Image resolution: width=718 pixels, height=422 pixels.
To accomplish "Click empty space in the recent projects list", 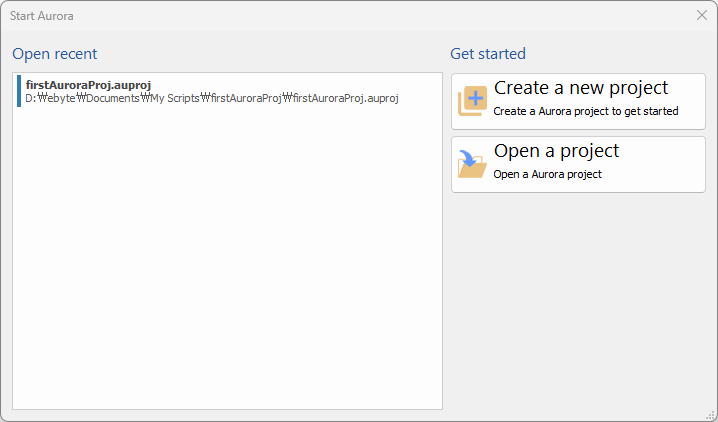I will 227,256.
